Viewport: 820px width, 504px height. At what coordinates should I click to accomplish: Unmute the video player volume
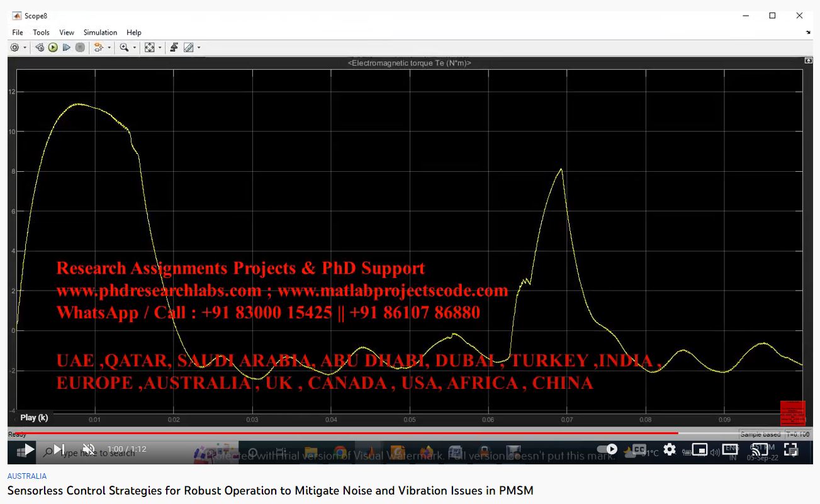click(89, 449)
